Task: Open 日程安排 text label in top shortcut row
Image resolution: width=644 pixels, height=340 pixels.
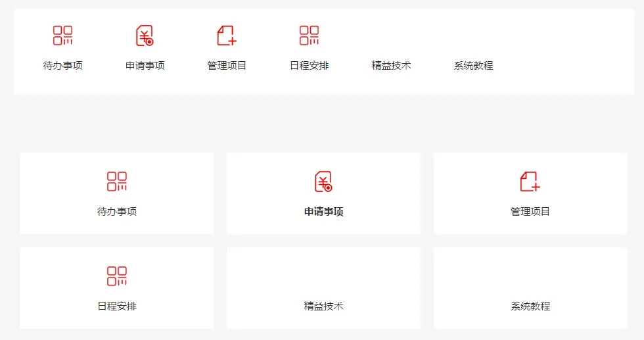Action: [x=309, y=66]
